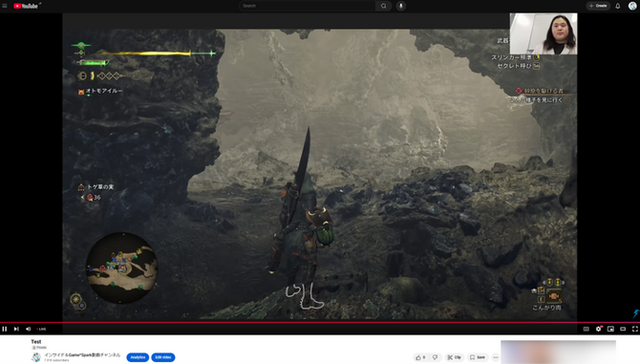
Task: Enable miniplayer mode
Action: click(610, 329)
